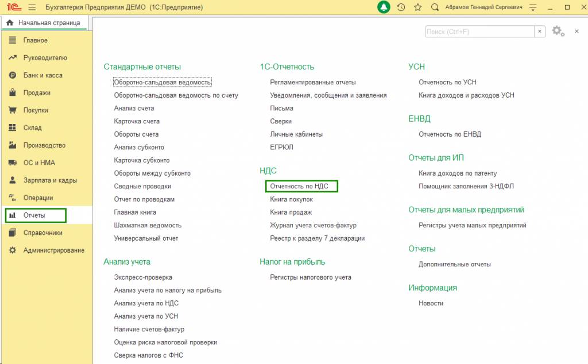The image size is (588, 364).
Task: Open Карточка счета report
Action: tap(137, 121)
